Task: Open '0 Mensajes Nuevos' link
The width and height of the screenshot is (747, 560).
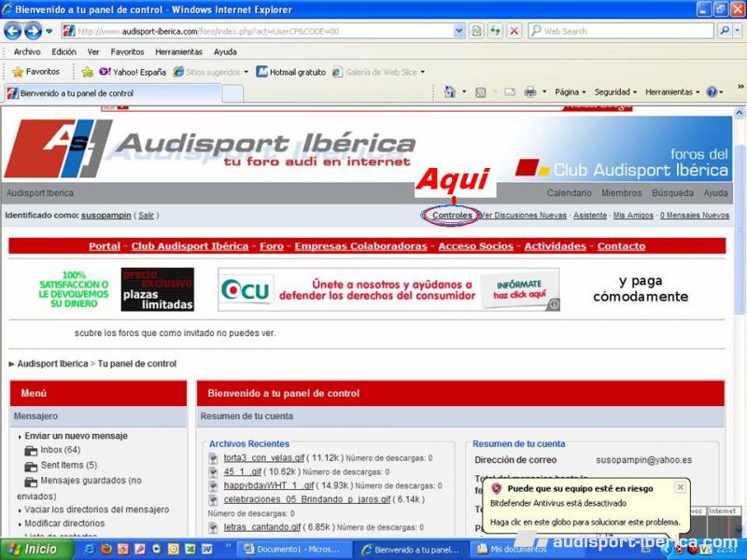Action: pyautogui.click(x=694, y=216)
